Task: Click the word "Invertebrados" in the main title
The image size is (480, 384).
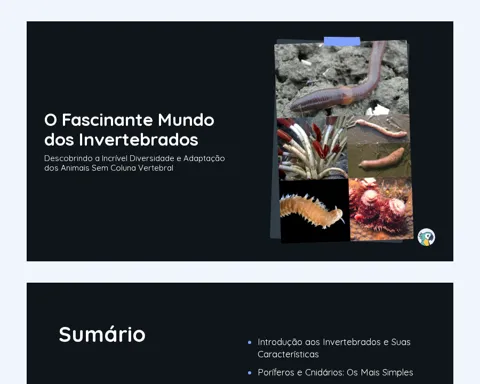Action: [138, 140]
